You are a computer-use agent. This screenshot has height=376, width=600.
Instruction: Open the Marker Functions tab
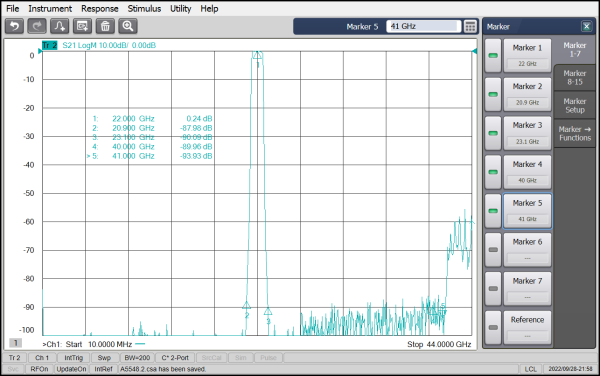pos(575,133)
